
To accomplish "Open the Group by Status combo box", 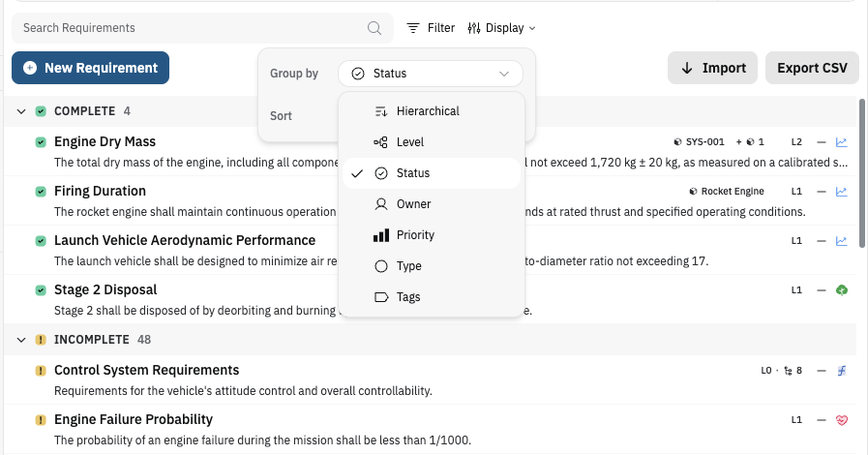I will pos(430,74).
